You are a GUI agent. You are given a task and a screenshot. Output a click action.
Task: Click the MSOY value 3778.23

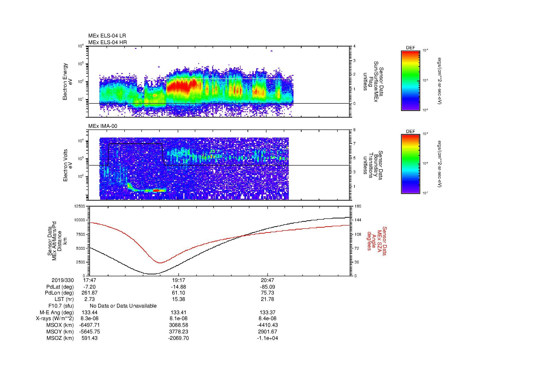179,332
